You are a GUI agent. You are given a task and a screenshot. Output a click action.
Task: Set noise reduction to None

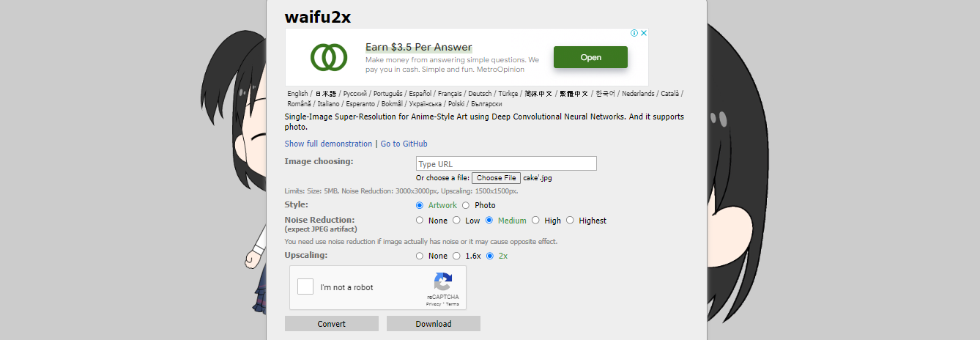tap(420, 220)
